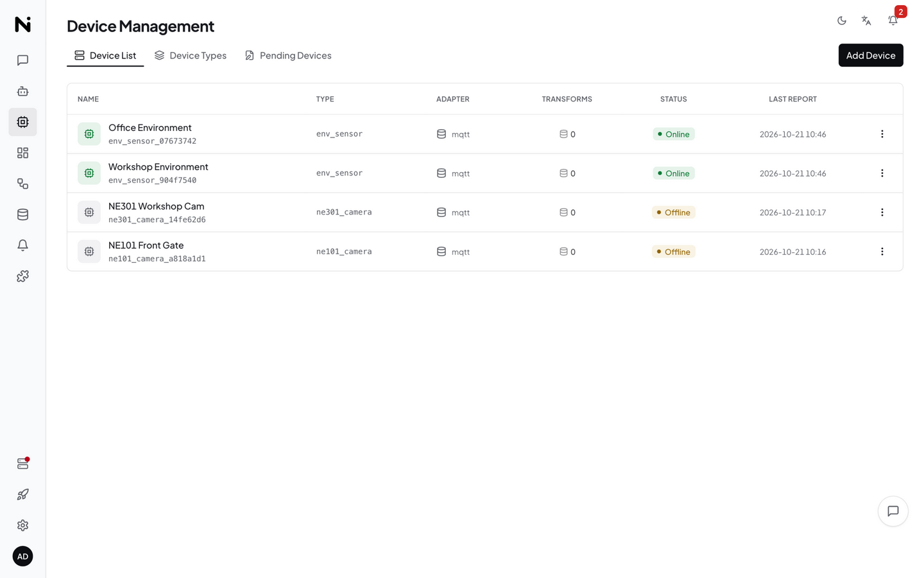Click the Last Report column header

click(793, 99)
